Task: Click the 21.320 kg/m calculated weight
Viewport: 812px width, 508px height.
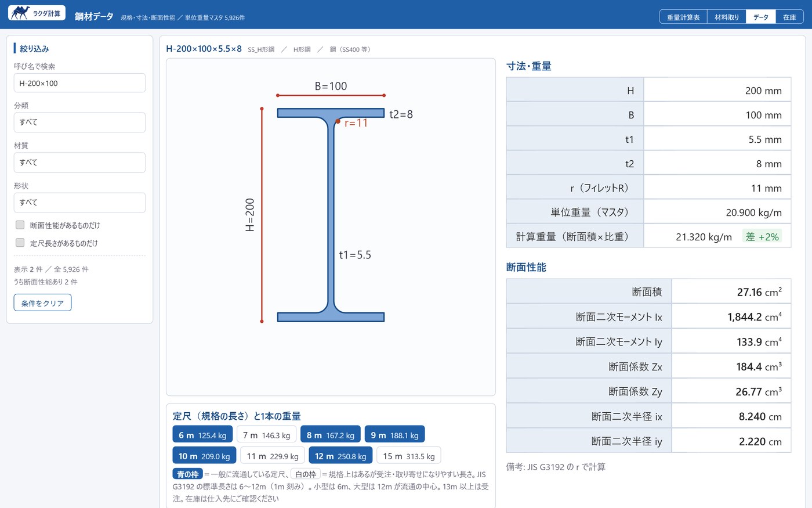Action: [x=704, y=237]
